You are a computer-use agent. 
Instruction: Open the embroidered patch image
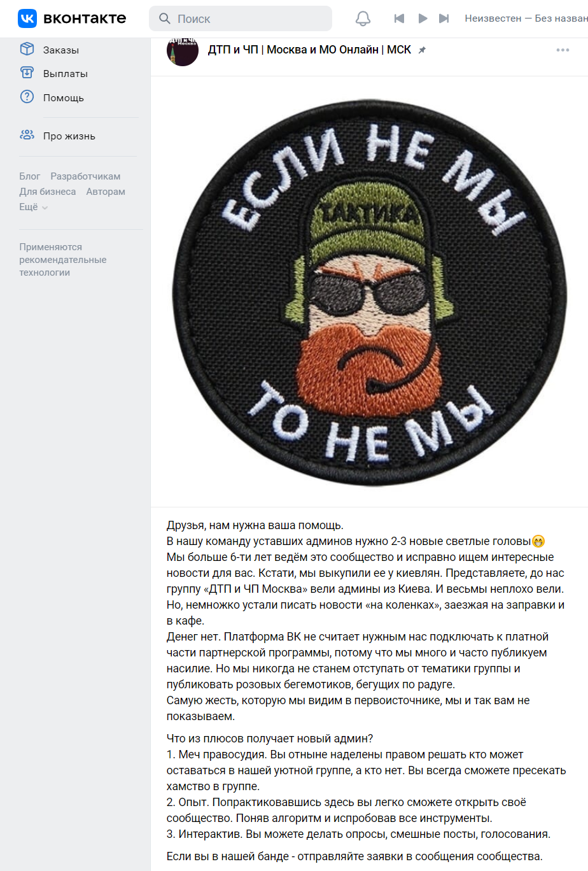click(369, 292)
